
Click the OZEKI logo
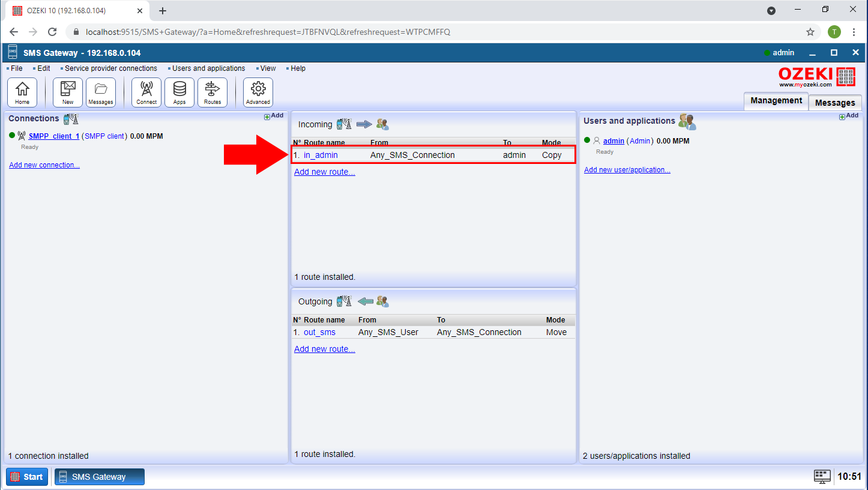[x=817, y=77]
